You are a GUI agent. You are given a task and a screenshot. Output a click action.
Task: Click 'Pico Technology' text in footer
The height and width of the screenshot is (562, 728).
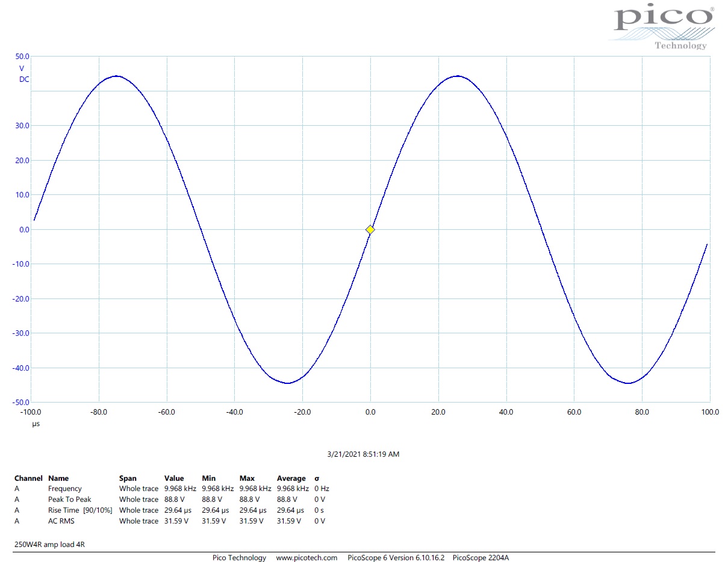(239, 558)
